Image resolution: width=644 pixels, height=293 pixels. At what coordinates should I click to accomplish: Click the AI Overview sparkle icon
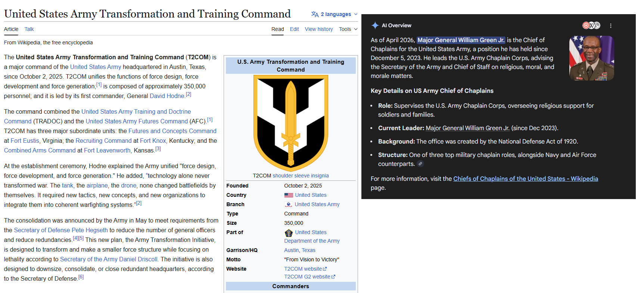click(375, 25)
